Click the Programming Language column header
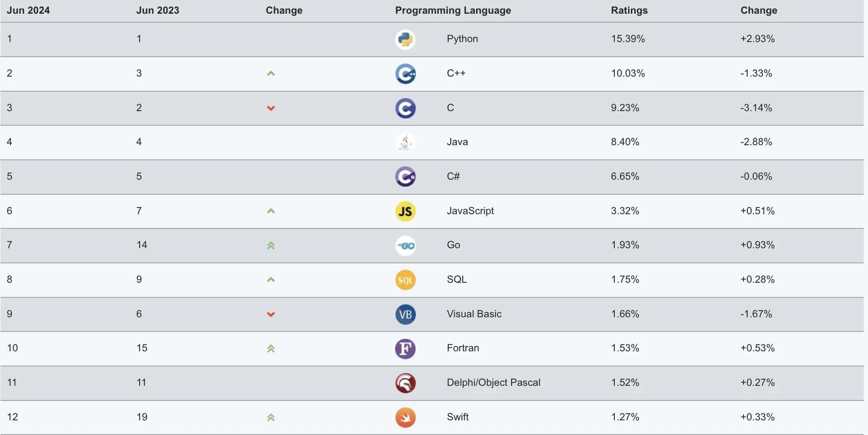Viewport: 868px width, 435px height. pyautogui.click(x=453, y=10)
